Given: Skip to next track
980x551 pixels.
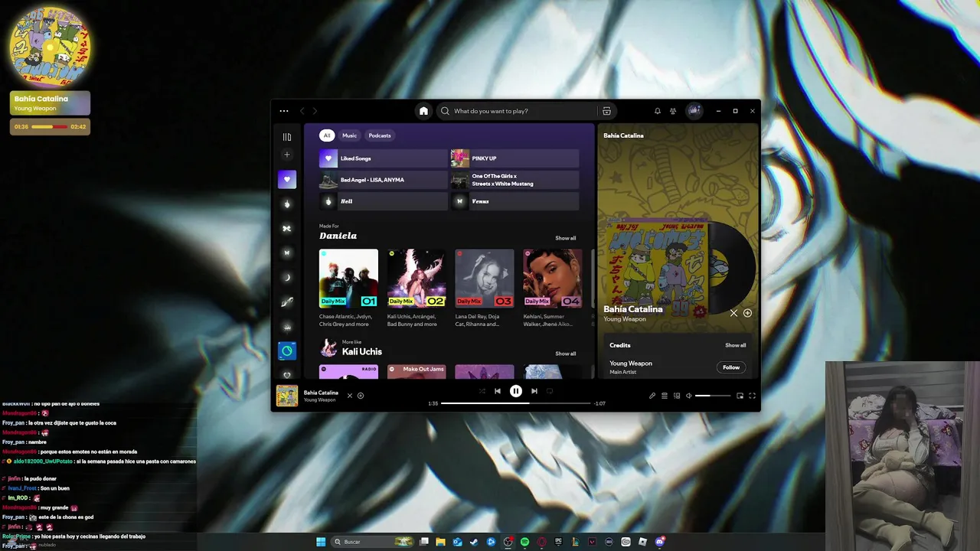Looking at the screenshot, I should click(x=534, y=391).
